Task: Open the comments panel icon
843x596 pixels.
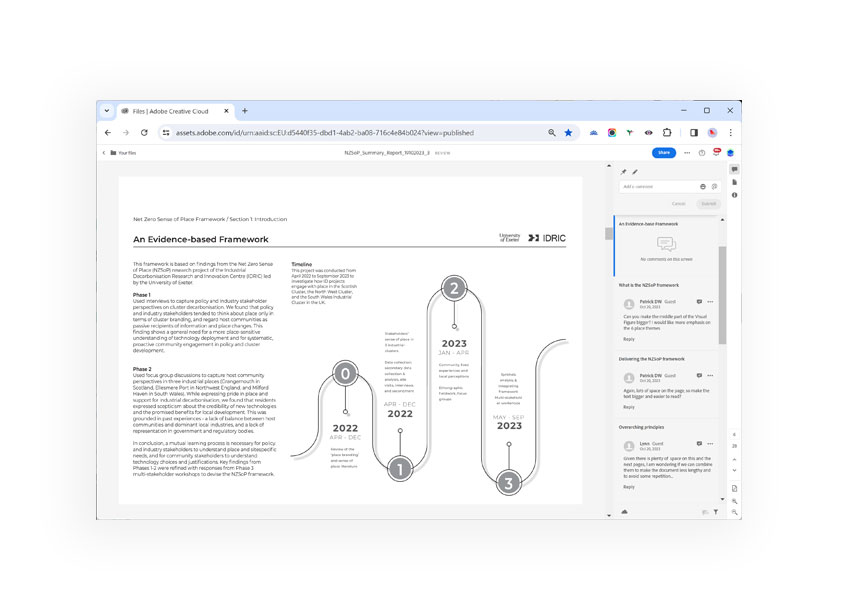Action: click(734, 170)
